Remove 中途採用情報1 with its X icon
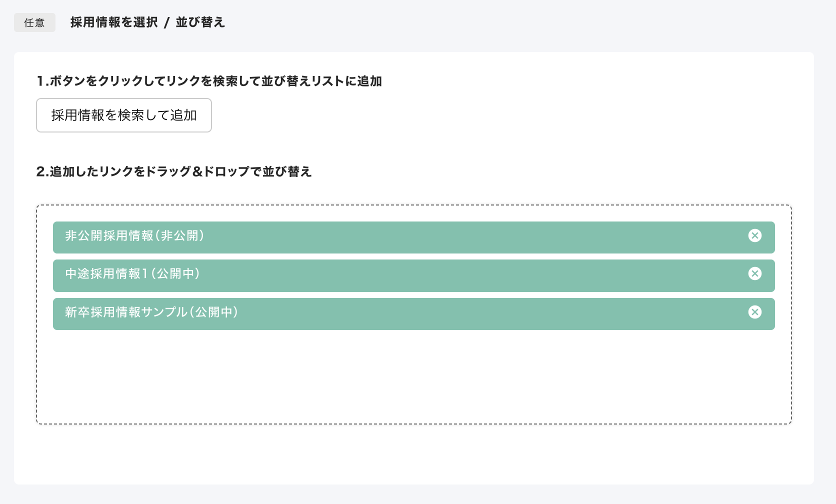This screenshot has height=504, width=836. tap(755, 273)
